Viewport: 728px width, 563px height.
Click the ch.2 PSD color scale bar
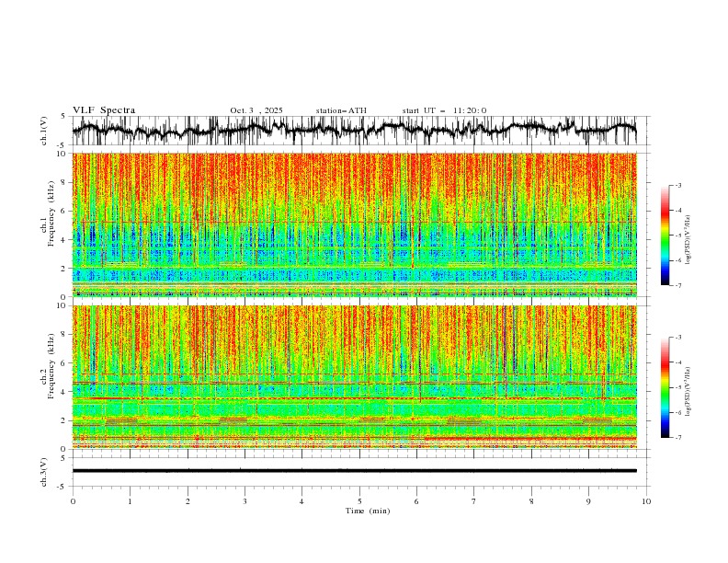click(x=665, y=387)
